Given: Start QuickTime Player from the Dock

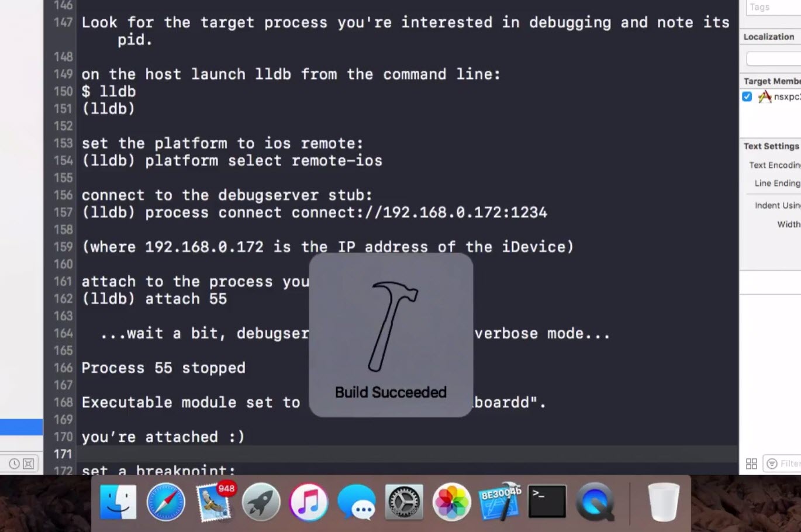Looking at the screenshot, I should point(595,501).
